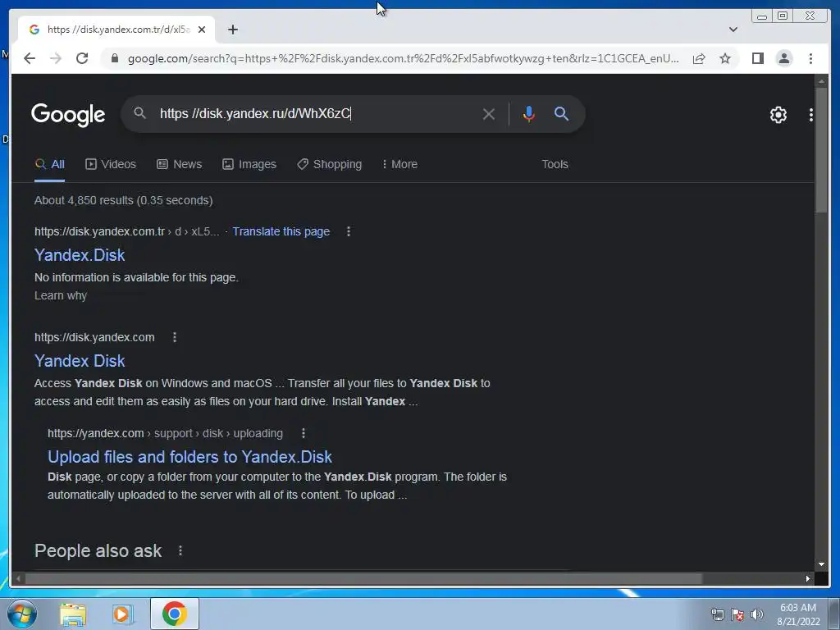840x630 pixels.
Task: Open the Chrome side panel
Action: coord(757,58)
